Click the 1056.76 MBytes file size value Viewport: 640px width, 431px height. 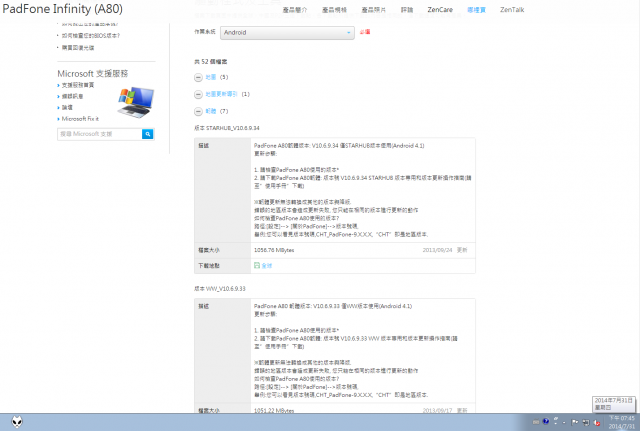pos(274,250)
